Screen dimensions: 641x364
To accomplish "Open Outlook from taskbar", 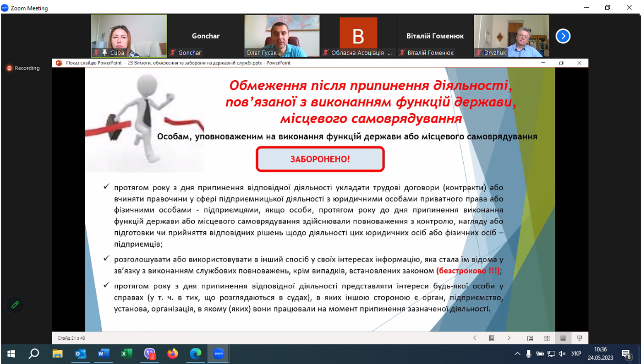I will (80, 354).
